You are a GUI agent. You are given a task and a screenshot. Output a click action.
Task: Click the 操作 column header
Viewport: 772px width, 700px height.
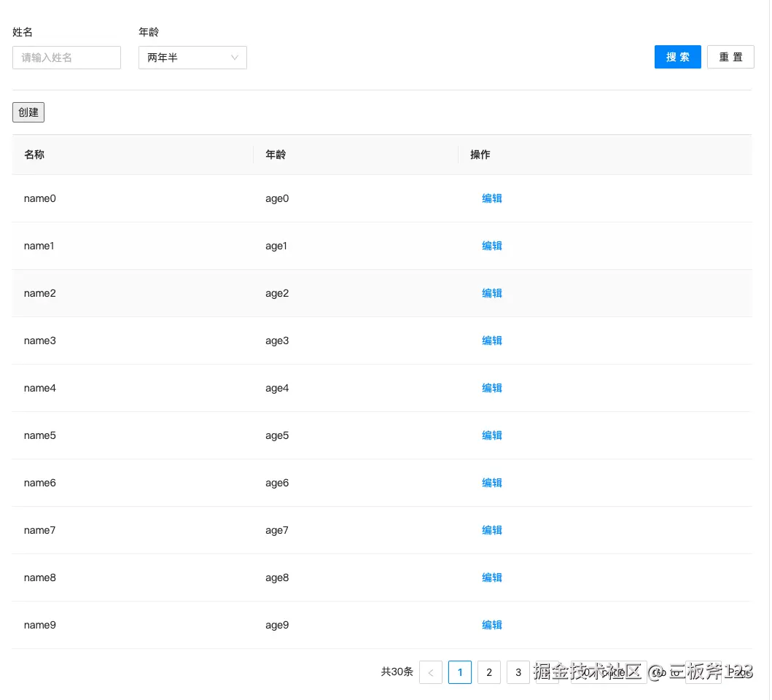click(x=605, y=155)
